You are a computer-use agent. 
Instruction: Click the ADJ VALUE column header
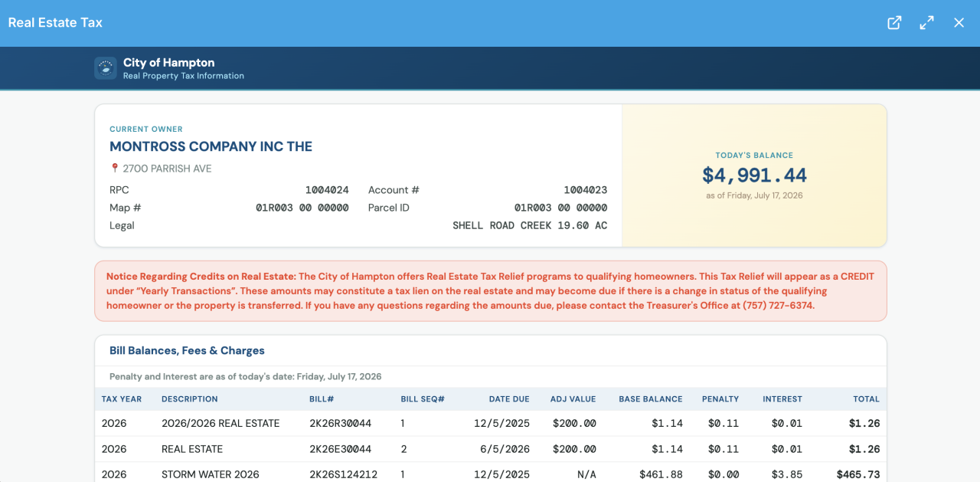click(573, 399)
